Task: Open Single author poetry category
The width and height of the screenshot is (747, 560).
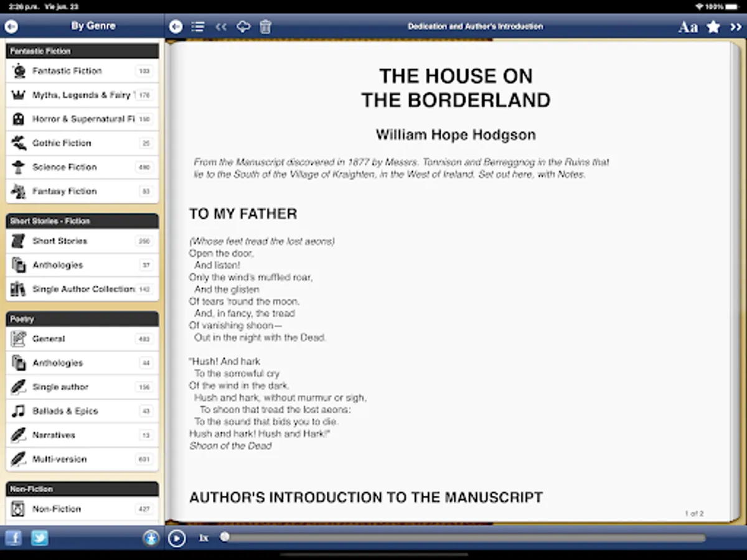Action: [82, 387]
